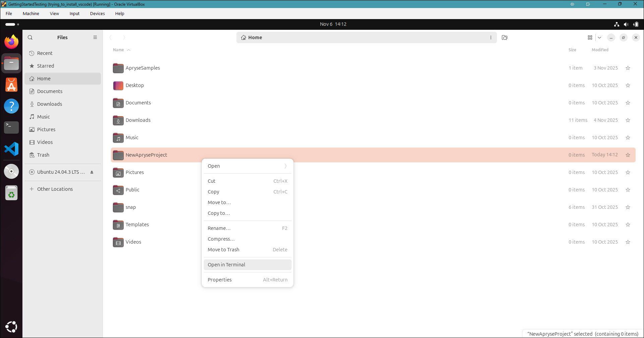Click the search icon in Files sidebar

(30, 37)
